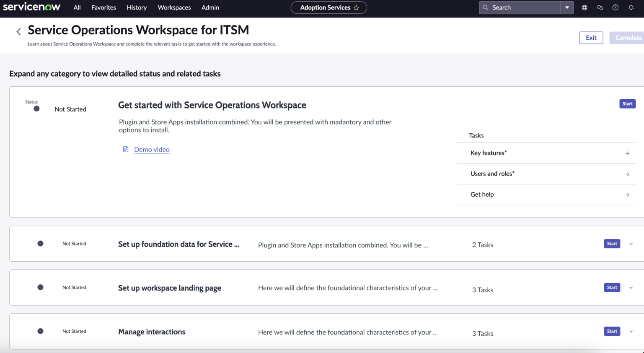Viewport: 644px width, 353px height.
Task: Click the arrow next to Users and roles
Action: pos(627,174)
